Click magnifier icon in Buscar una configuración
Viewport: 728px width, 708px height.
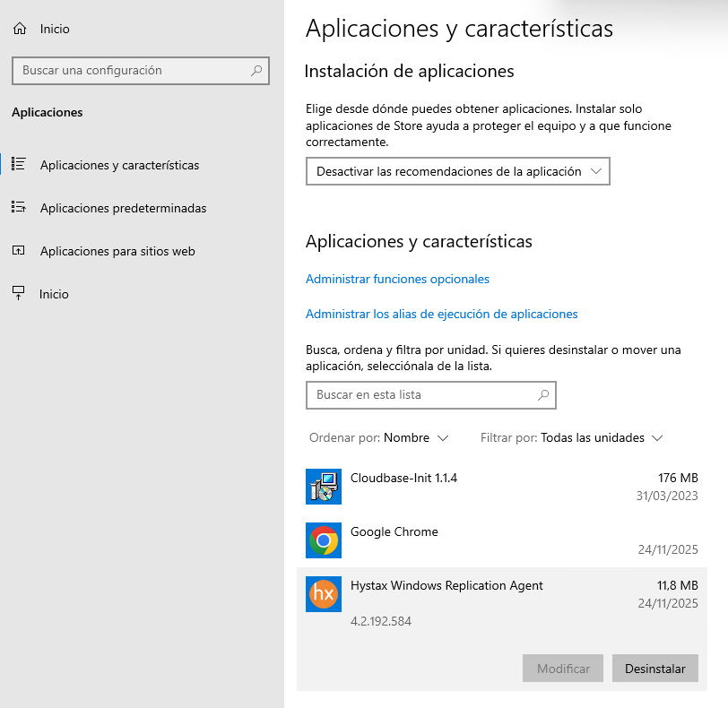click(x=256, y=70)
